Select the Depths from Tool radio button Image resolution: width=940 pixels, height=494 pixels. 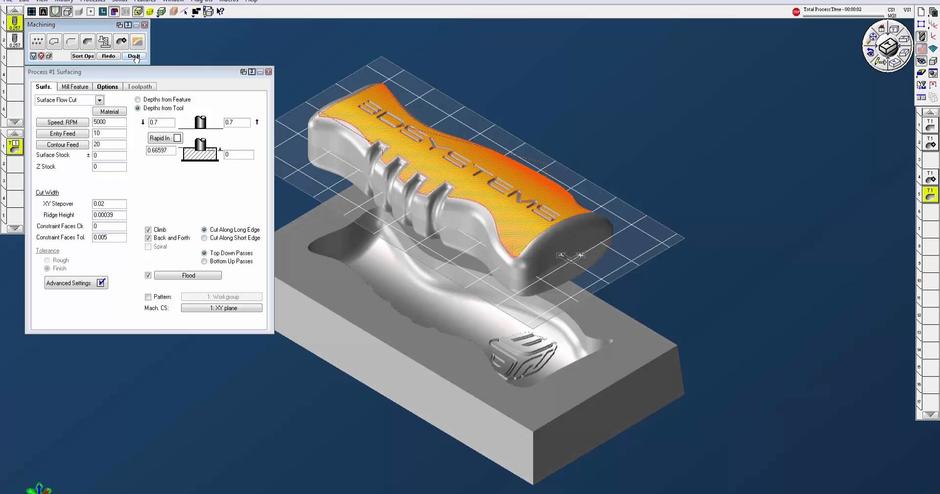(138, 108)
